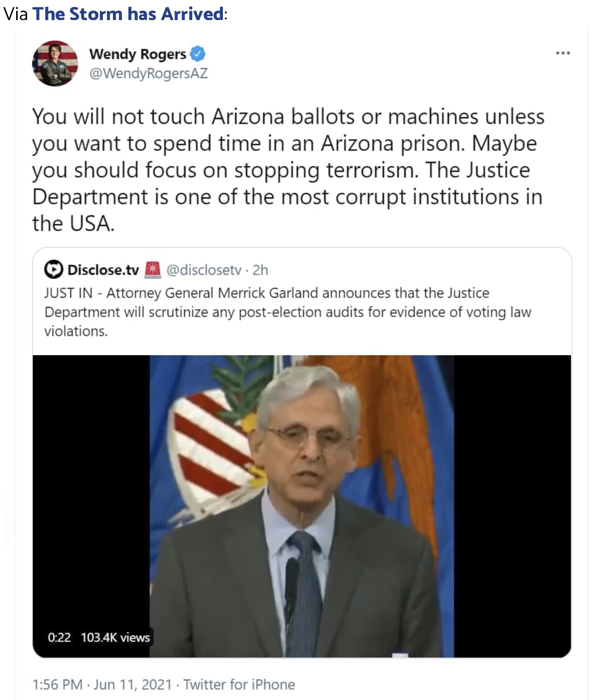Click Wendy Rogers profile avatar
Viewport: 592px width, 700px height.
(55, 63)
